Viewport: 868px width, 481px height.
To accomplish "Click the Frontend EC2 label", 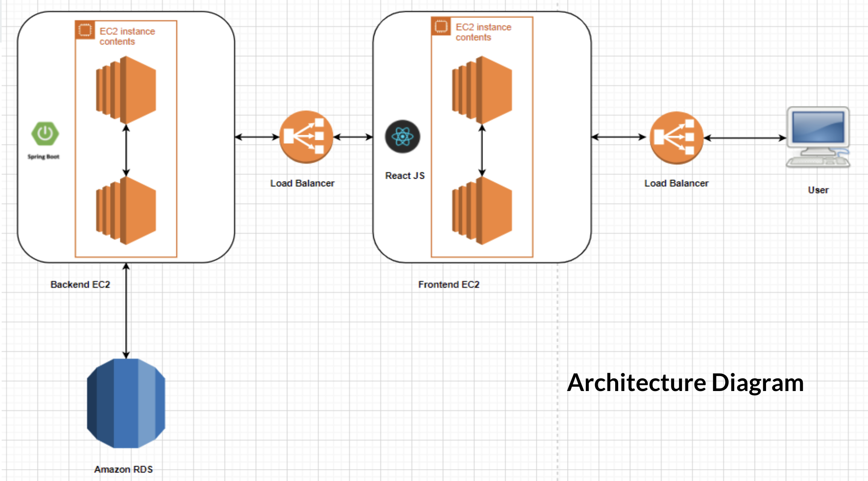I will [x=449, y=284].
